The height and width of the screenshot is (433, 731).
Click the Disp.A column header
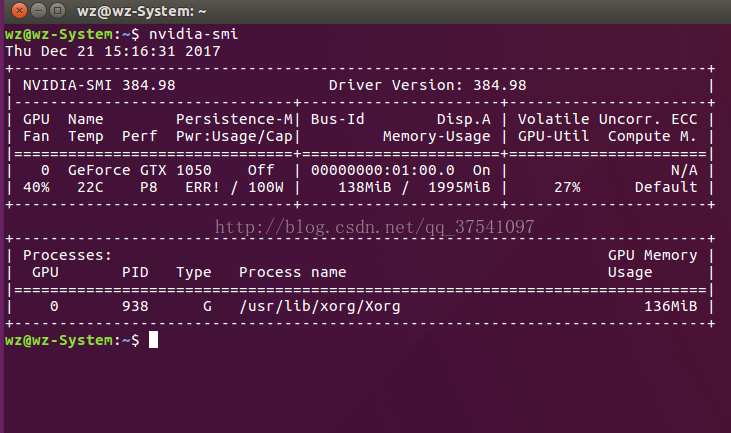click(463, 119)
